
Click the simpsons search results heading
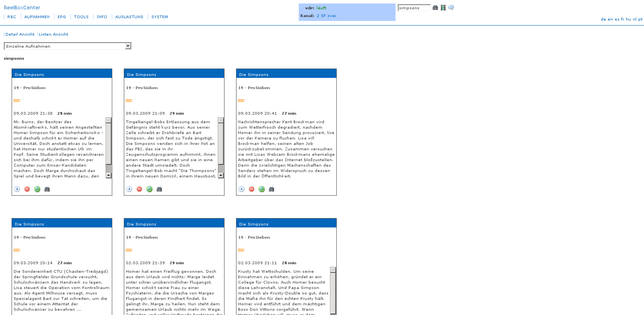(x=14, y=59)
